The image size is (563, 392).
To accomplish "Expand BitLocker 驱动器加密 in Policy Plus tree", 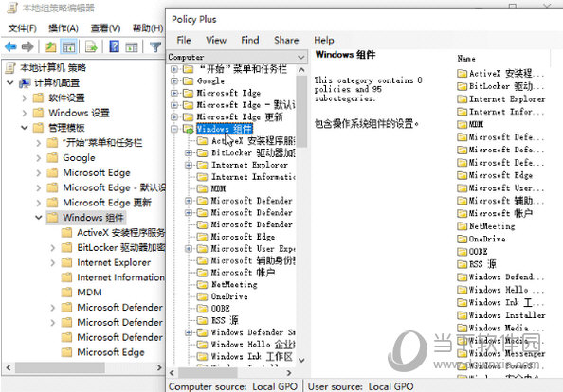I will pos(189,152).
